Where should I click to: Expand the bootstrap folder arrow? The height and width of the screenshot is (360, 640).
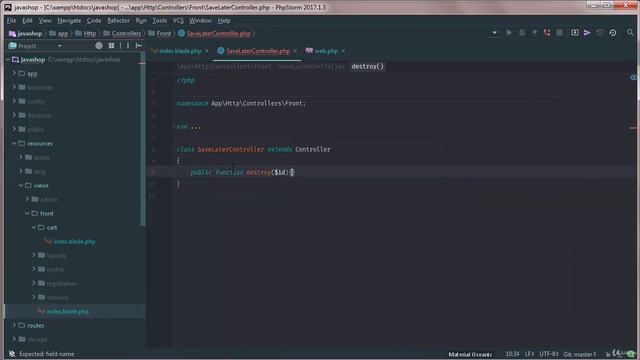14,87
